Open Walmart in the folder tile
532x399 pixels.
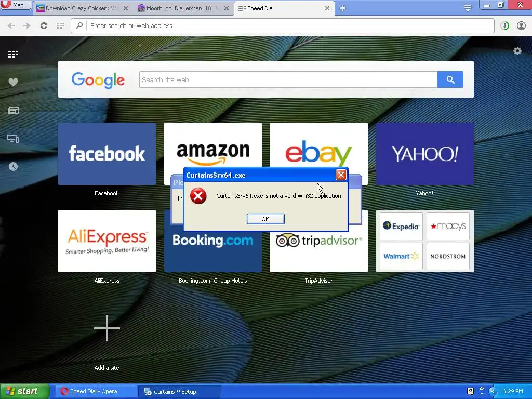click(x=401, y=256)
